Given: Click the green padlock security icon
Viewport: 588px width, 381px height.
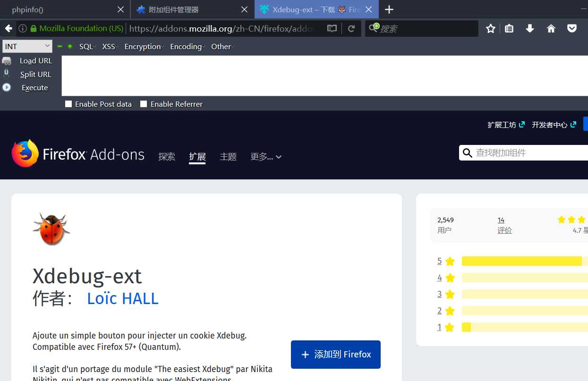Looking at the screenshot, I should 34,29.
